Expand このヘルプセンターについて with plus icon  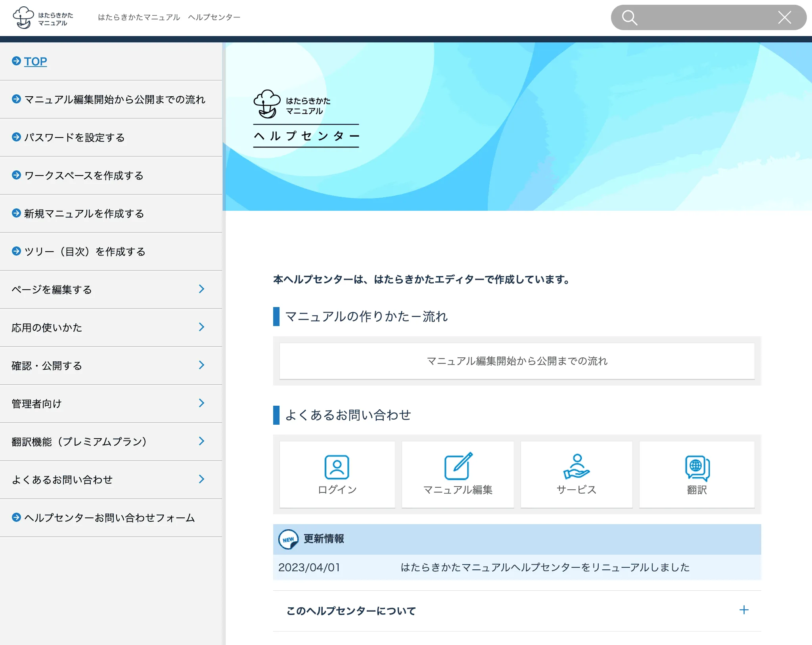(x=744, y=610)
